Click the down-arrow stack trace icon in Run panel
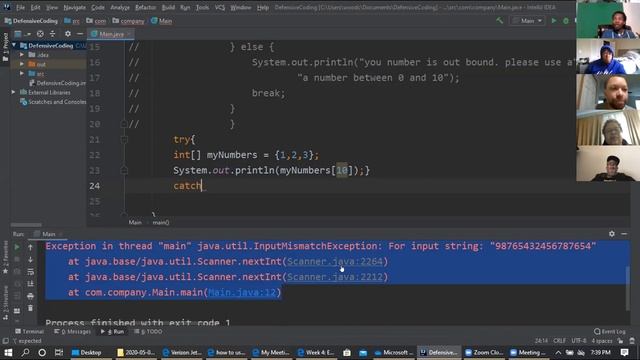The width and height of the screenshot is (640, 360). click(x=30, y=260)
